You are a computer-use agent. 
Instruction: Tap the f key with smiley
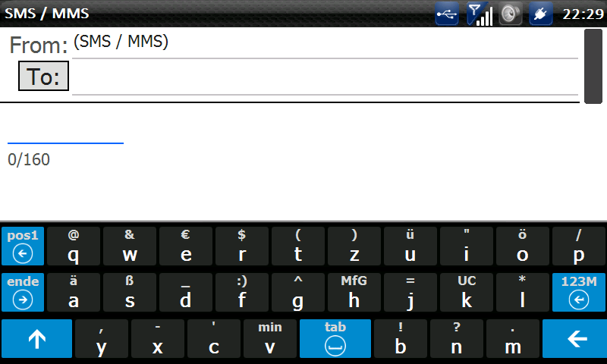pos(242,293)
